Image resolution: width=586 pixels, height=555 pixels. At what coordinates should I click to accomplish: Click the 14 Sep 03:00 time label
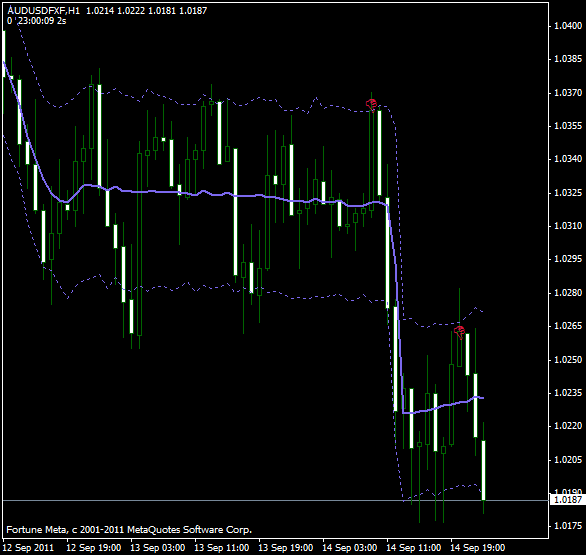click(349, 548)
